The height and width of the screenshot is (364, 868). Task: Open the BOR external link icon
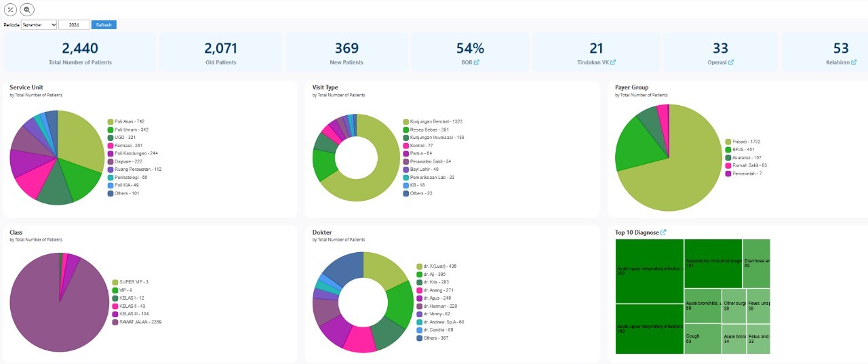pyautogui.click(x=476, y=62)
